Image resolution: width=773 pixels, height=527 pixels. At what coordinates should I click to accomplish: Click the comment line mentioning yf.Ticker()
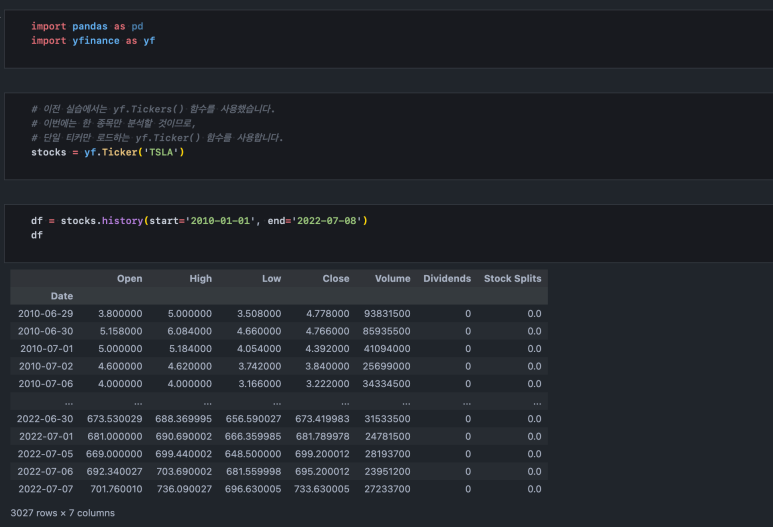pos(157,137)
